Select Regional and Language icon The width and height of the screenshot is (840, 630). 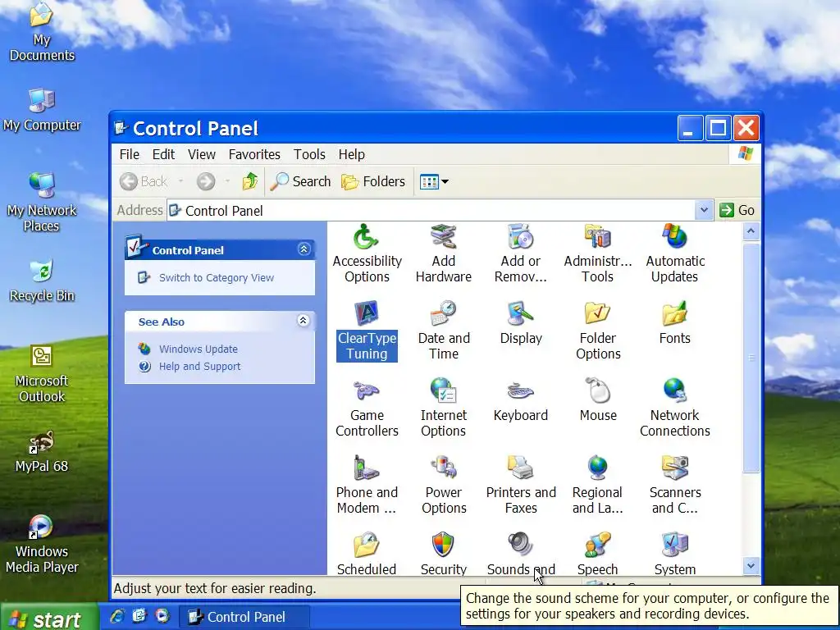click(x=598, y=485)
